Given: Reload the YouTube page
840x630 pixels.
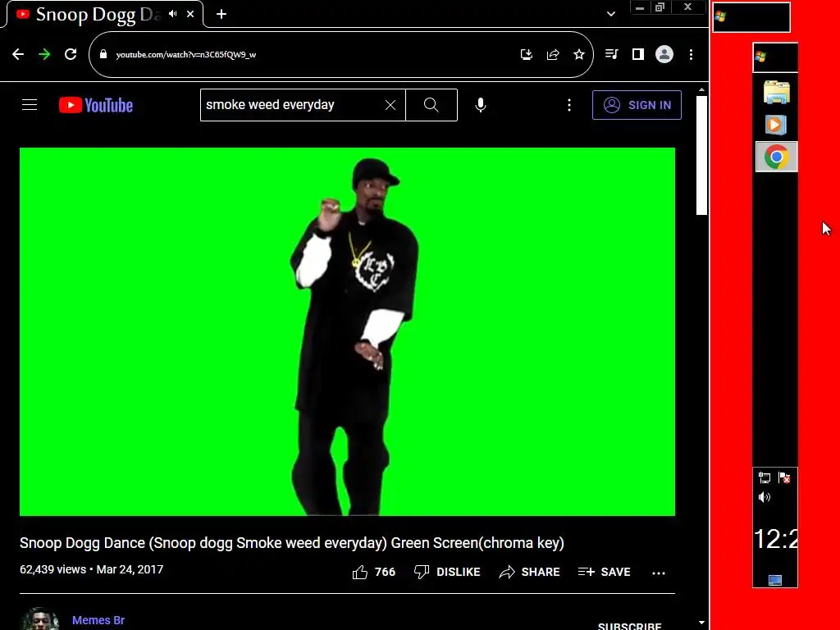Looking at the screenshot, I should tap(71, 54).
